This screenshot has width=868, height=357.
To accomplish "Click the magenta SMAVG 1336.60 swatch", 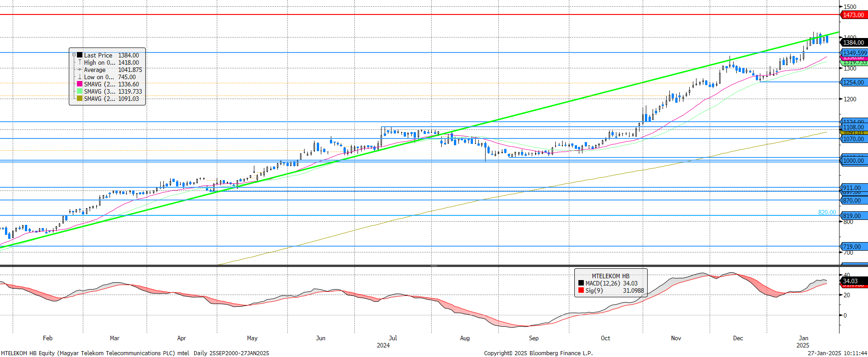I will point(80,84).
